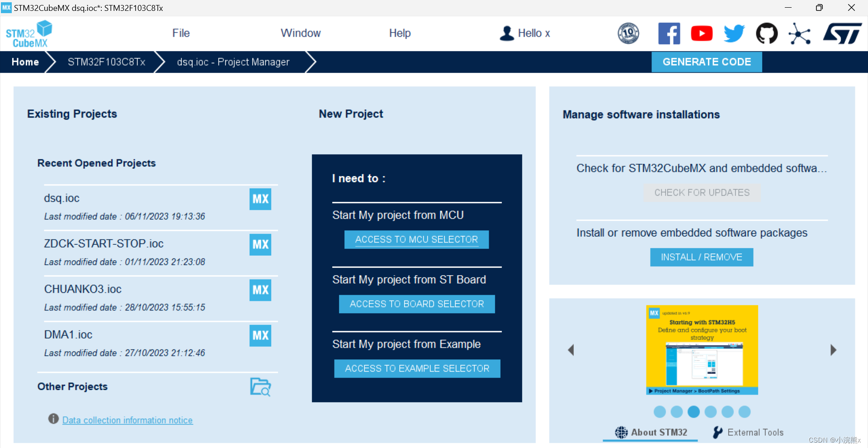Click Hello x account label
Viewport: 868px width, 448px height.
click(534, 33)
